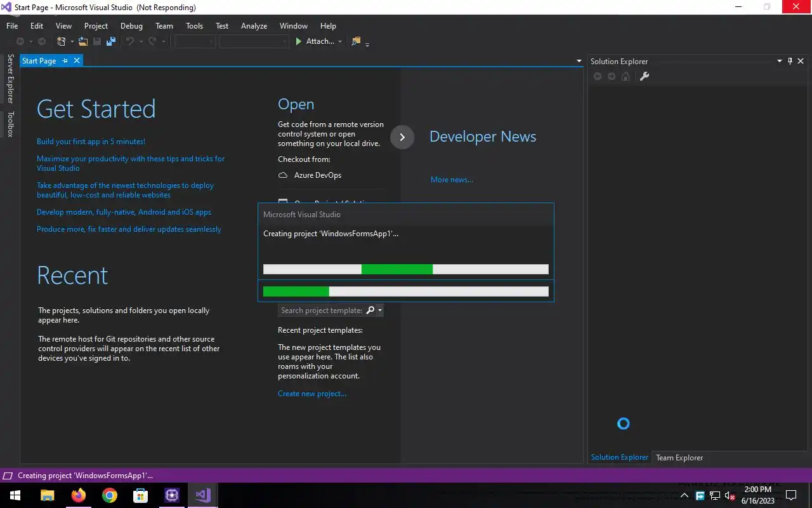Click the green Attach start button
Screen dimensions: 812x508
(x=315, y=41)
